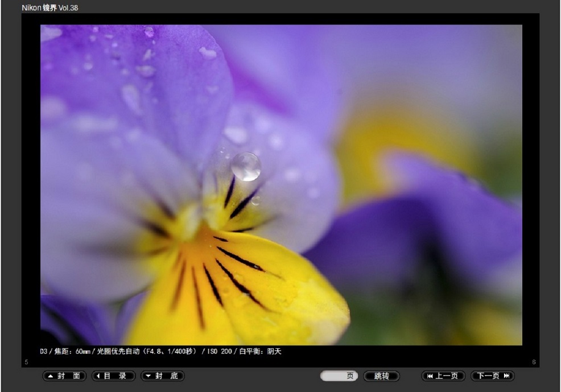The height and width of the screenshot is (392, 561).
Task: Open the table of contents 目录
Action: [114, 376]
